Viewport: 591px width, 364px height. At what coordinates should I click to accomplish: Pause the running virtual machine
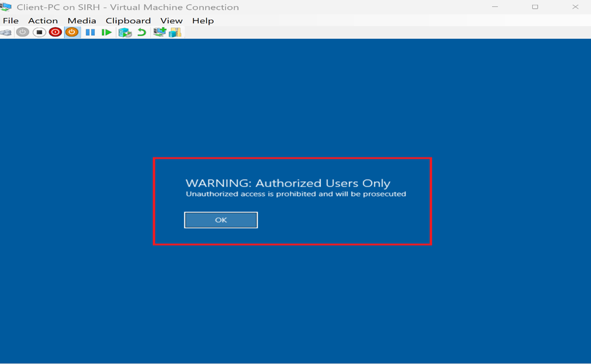tap(90, 32)
